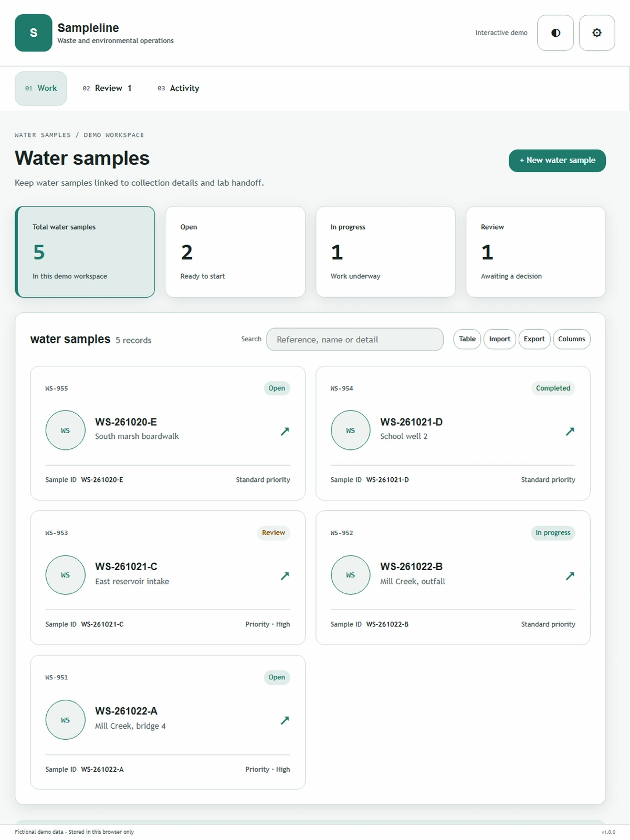The image size is (630, 840).
Task: Click the Export button
Action: 534,339
